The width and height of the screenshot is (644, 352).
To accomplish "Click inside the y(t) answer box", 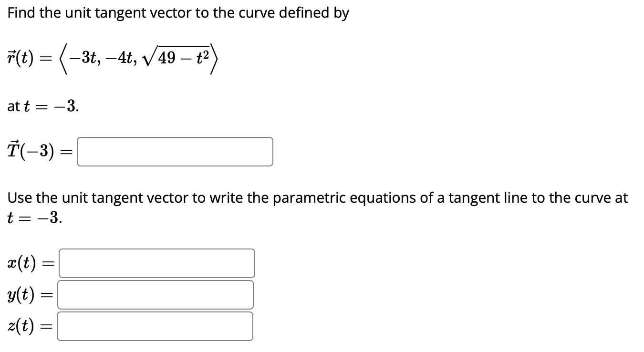I will (x=155, y=295).
